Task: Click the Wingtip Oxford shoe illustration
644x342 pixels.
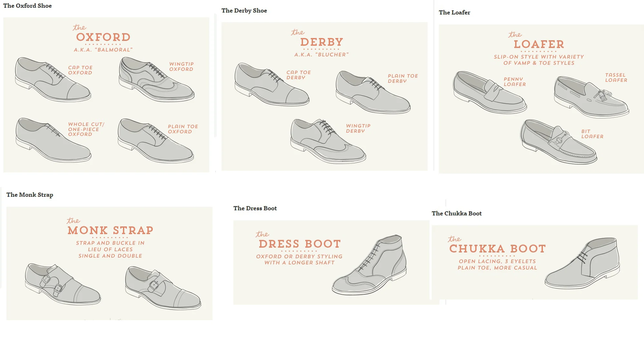Action: (156, 79)
